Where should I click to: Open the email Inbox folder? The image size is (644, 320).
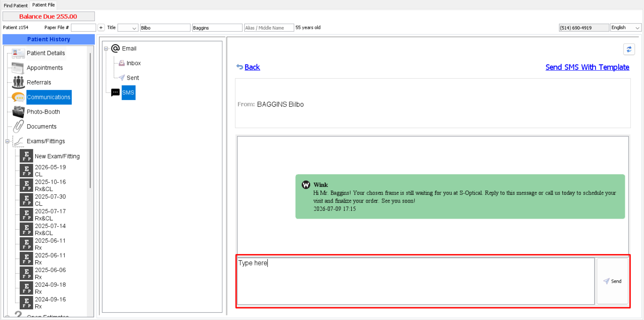pyautogui.click(x=134, y=63)
